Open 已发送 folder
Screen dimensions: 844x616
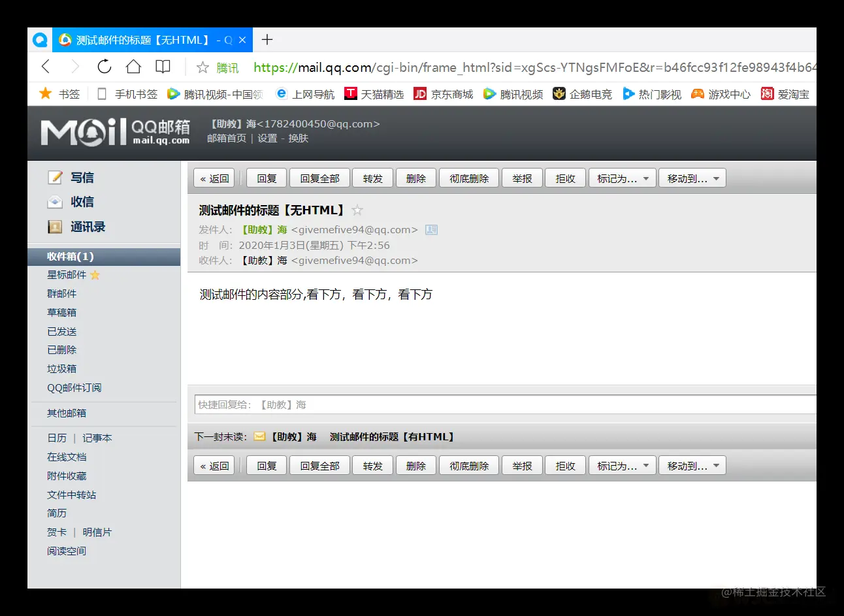coord(61,332)
